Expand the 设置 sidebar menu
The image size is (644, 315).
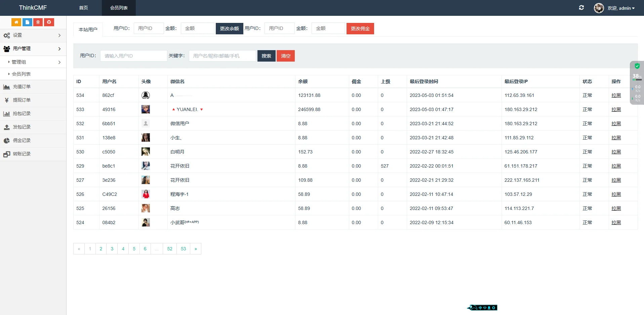coord(33,35)
